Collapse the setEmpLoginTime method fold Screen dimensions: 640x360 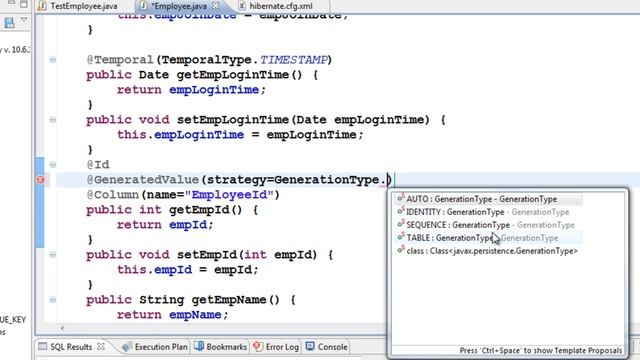click(x=53, y=120)
